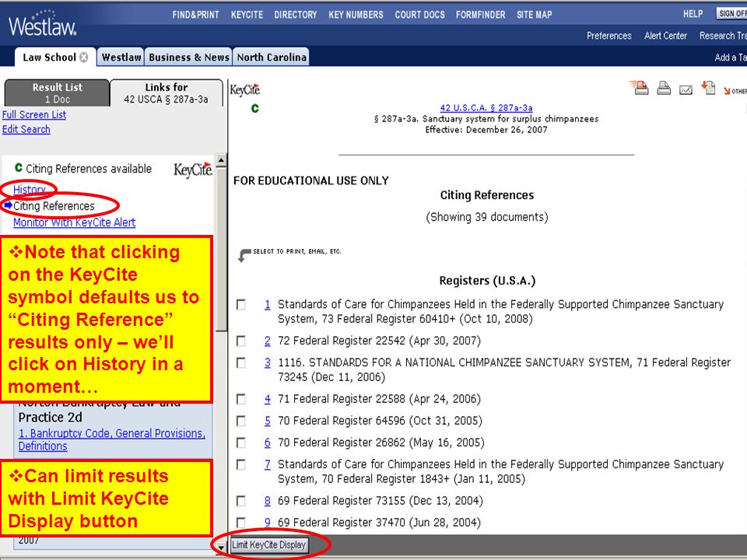Open COURT DOCS in the top bar

[419, 15]
